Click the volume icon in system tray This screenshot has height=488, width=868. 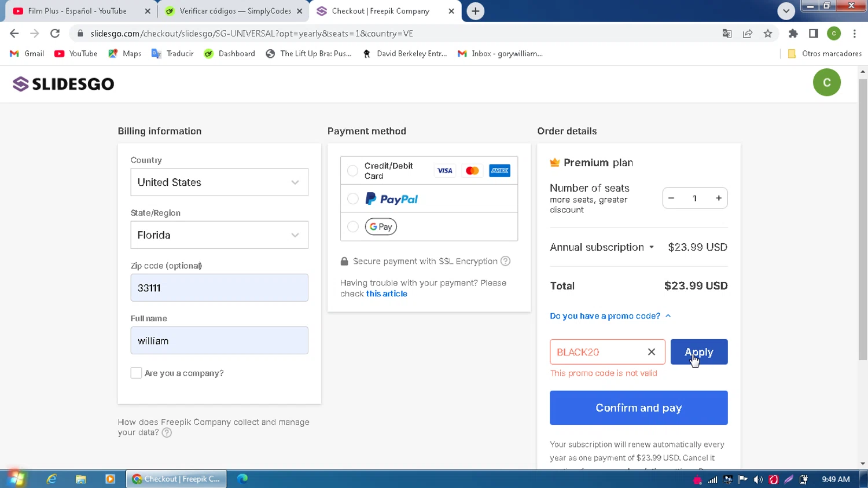(758, 479)
